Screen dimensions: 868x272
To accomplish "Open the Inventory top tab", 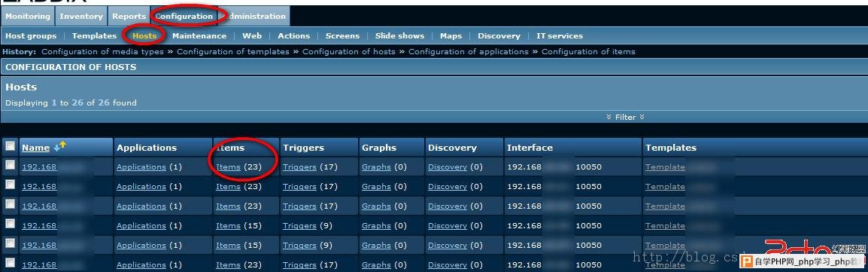I will coord(81,16).
